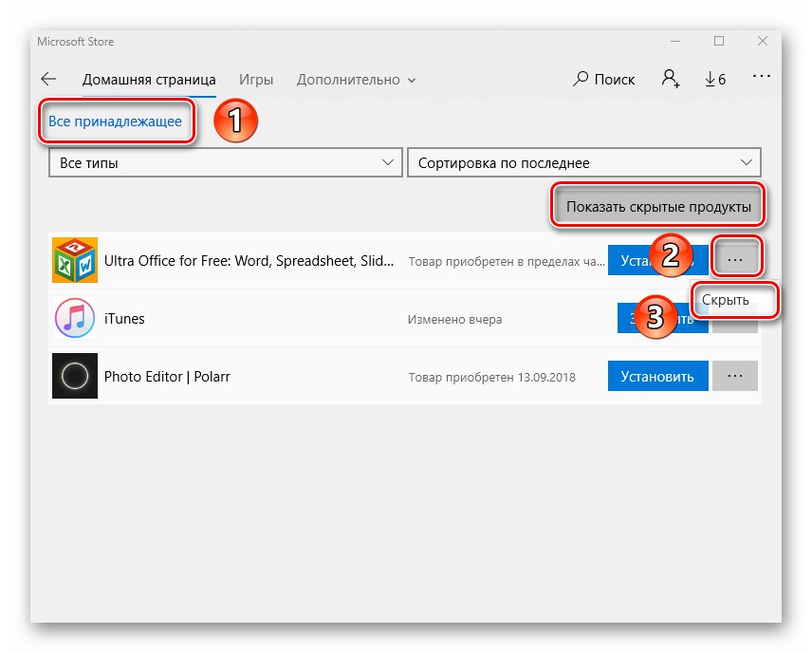Screen dimensions: 812x653
Task: Open the ellipsis menu next to Ultra Office
Action: coord(736,257)
